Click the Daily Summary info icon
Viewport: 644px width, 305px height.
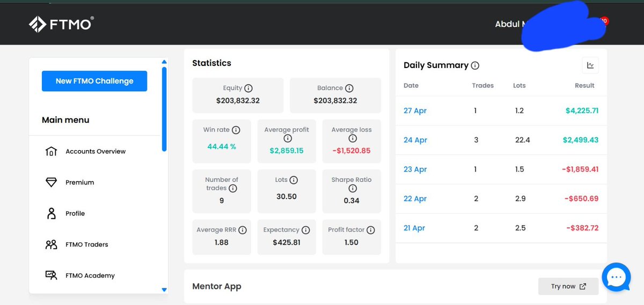click(475, 65)
